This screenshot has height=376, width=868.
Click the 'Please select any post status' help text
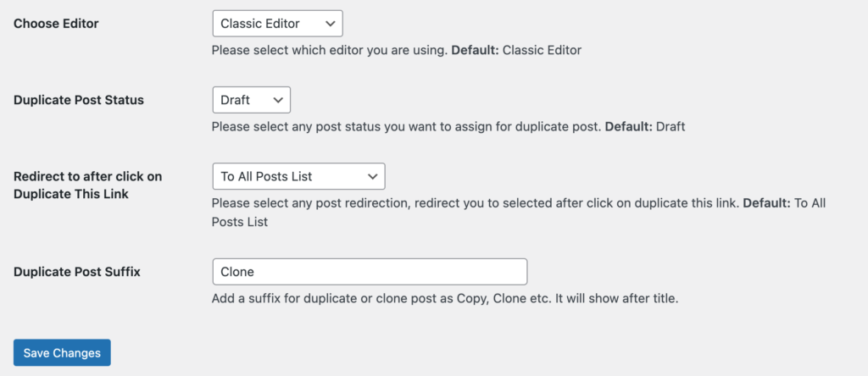pyautogui.click(x=448, y=127)
